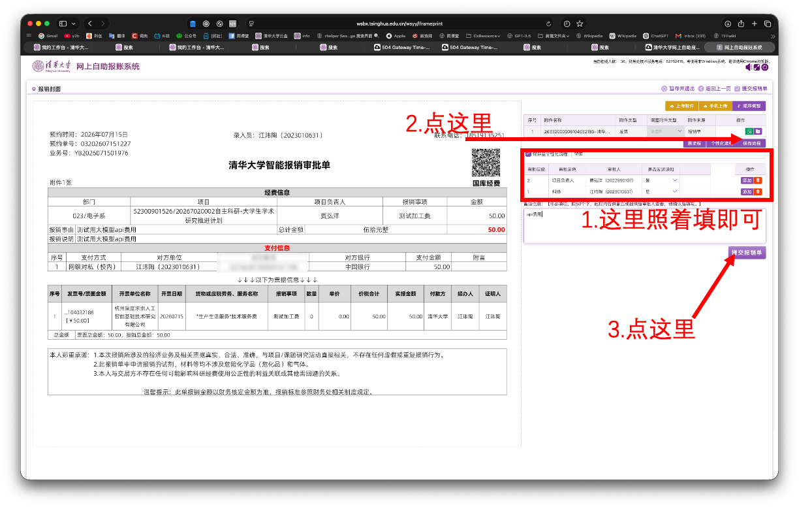
Task: Toggle the 保存至个性化流程 checkbox
Action: pos(528,154)
